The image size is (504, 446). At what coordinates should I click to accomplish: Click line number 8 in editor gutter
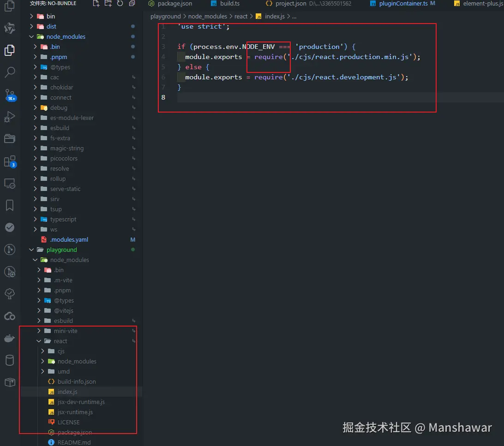click(163, 97)
